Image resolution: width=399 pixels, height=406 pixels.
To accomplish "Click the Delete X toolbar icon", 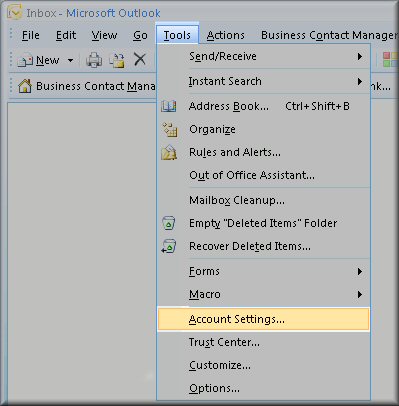I will [x=140, y=60].
